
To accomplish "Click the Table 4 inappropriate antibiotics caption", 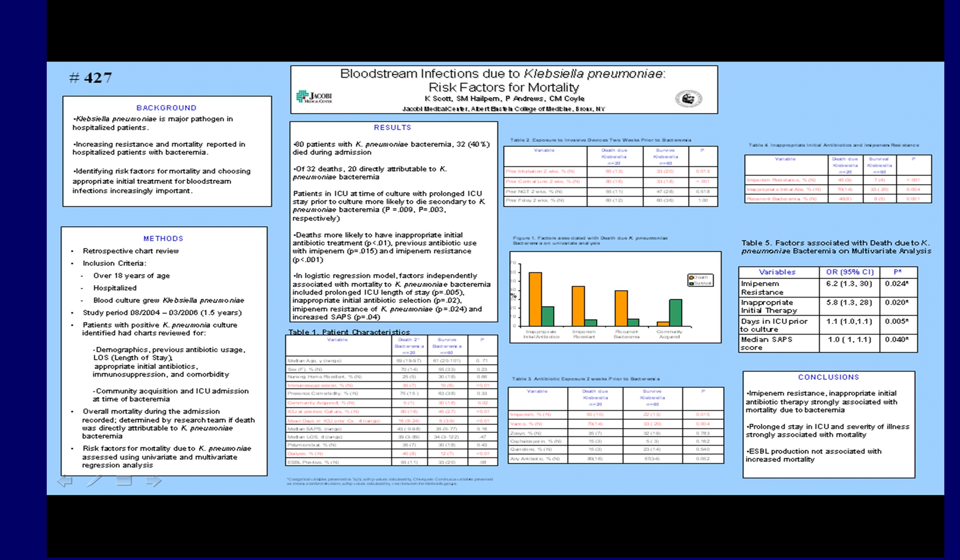I will pyautogui.click(x=834, y=145).
